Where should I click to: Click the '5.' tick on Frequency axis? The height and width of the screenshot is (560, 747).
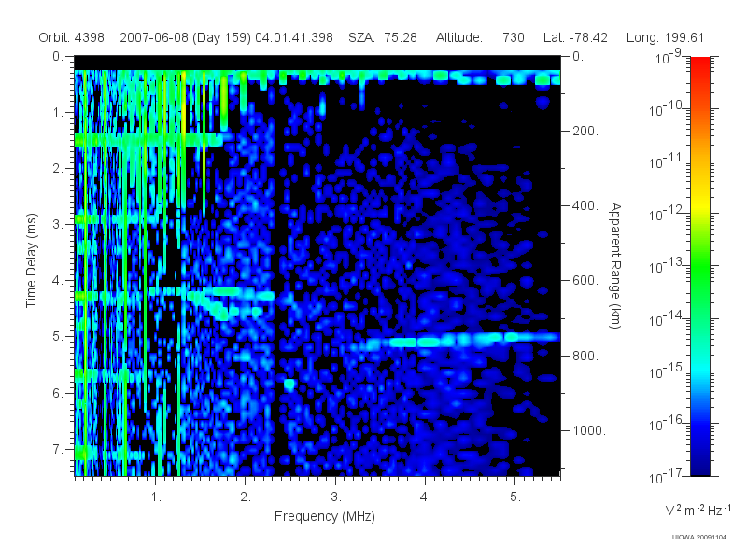pyautogui.click(x=515, y=497)
